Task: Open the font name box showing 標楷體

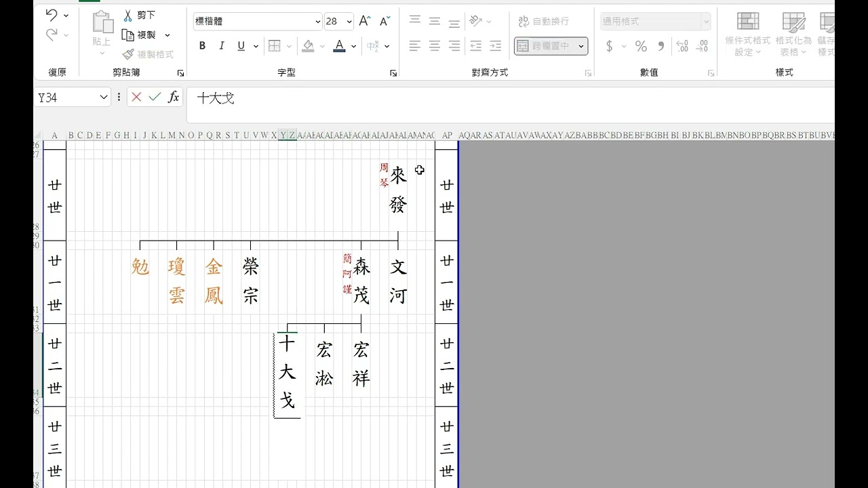Action: coord(258,22)
